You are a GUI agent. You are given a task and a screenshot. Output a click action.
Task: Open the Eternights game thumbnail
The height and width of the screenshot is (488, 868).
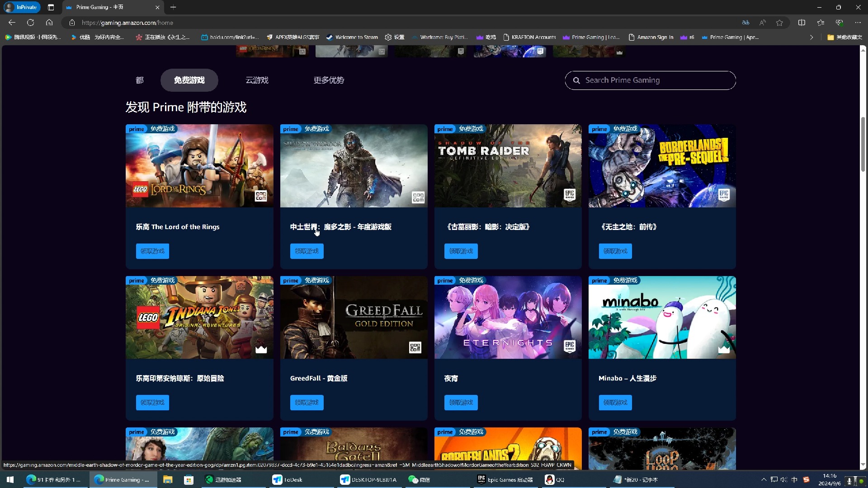(508, 318)
